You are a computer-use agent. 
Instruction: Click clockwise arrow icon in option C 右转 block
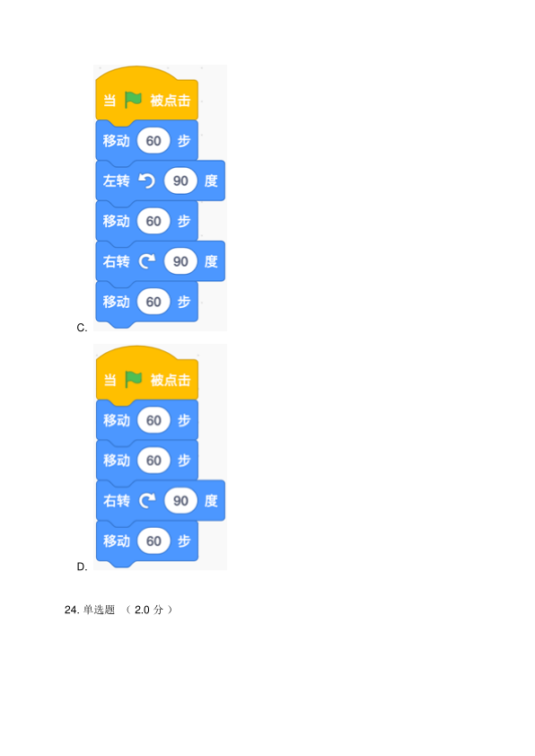point(147,261)
